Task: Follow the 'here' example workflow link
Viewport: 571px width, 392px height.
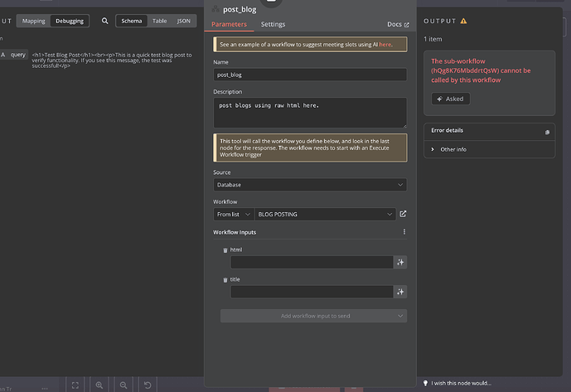Action: coord(385,45)
